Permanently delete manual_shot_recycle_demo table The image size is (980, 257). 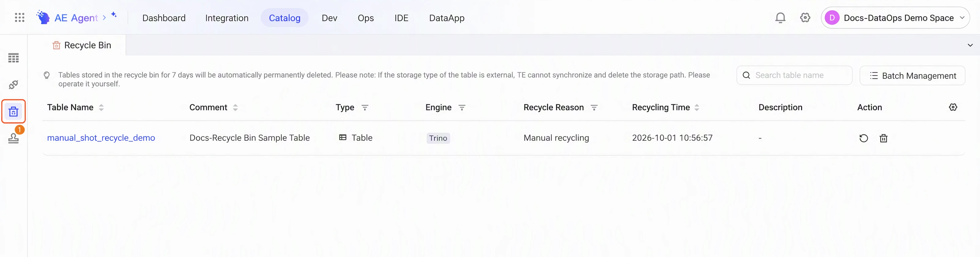pos(883,138)
